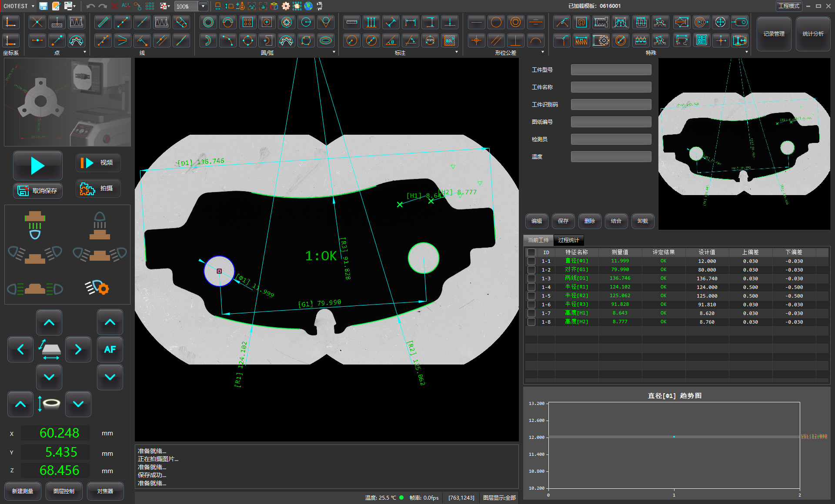Click the 工件型号 input field
The width and height of the screenshot is (835, 504).
pyautogui.click(x=611, y=70)
